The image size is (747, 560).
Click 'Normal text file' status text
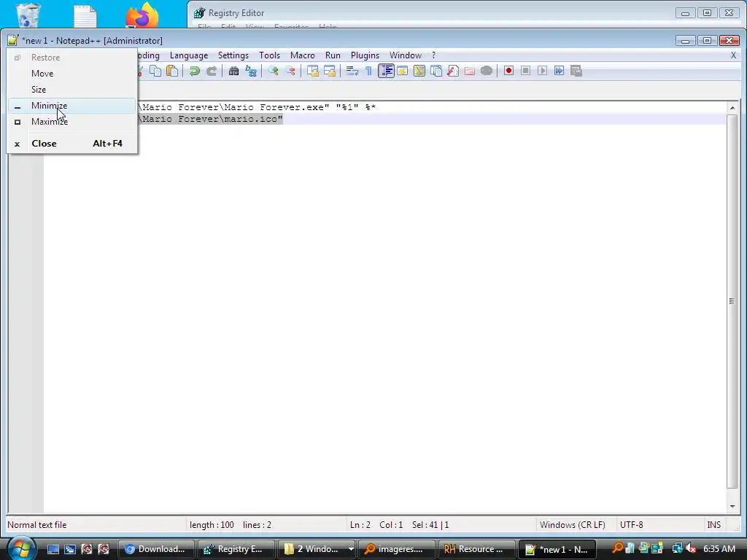pos(36,525)
